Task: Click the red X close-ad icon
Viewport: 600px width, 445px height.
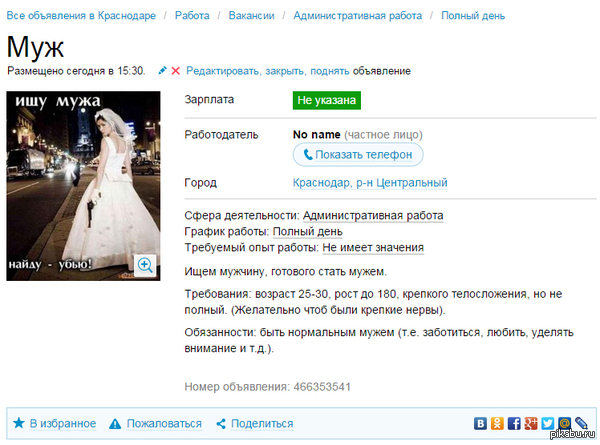Action: tap(176, 71)
